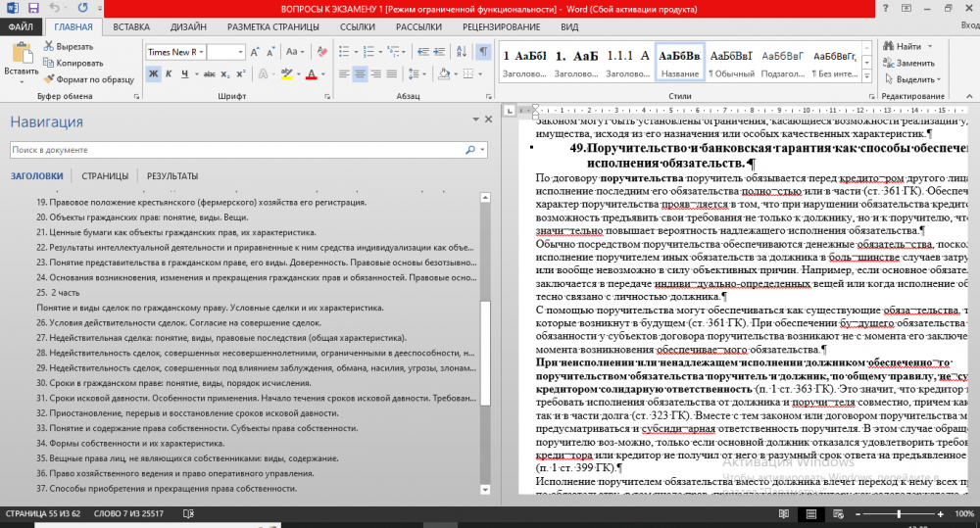Screen dimensions: 980x528
Task: Click the red font color button
Action: coord(311,74)
